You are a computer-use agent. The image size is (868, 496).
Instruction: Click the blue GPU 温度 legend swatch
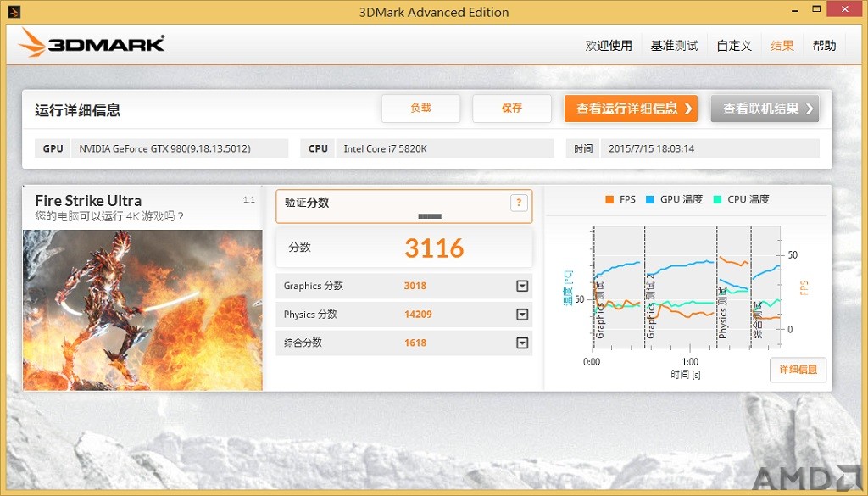[x=650, y=200]
